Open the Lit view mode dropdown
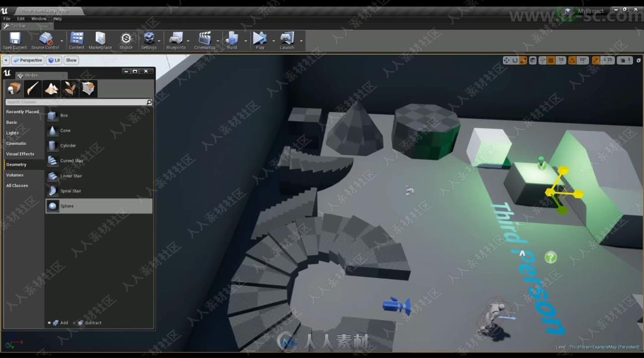644x358 pixels. click(x=54, y=60)
